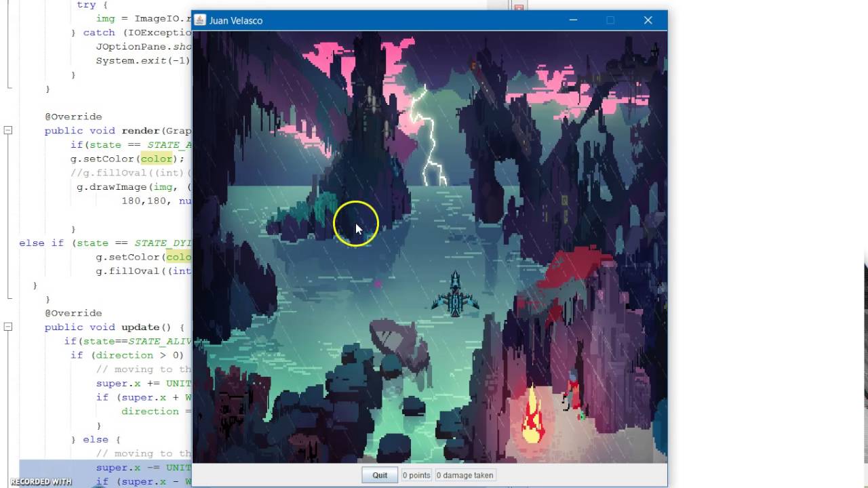The image size is (868, 488).
Task: Click the 'super.x += UNIT' code line
Action: click(x=144, y=384)
